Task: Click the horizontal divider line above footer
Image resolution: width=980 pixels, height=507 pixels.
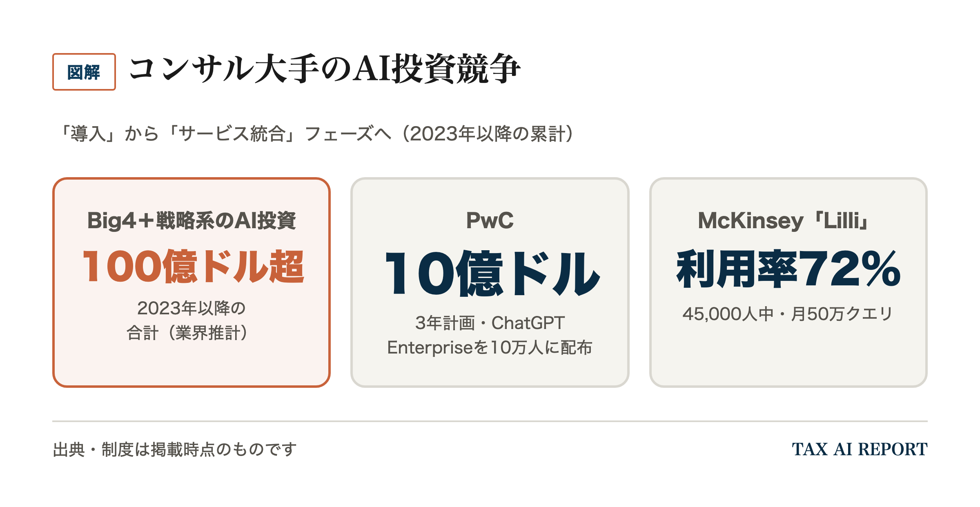Action: tap(490, 421)
